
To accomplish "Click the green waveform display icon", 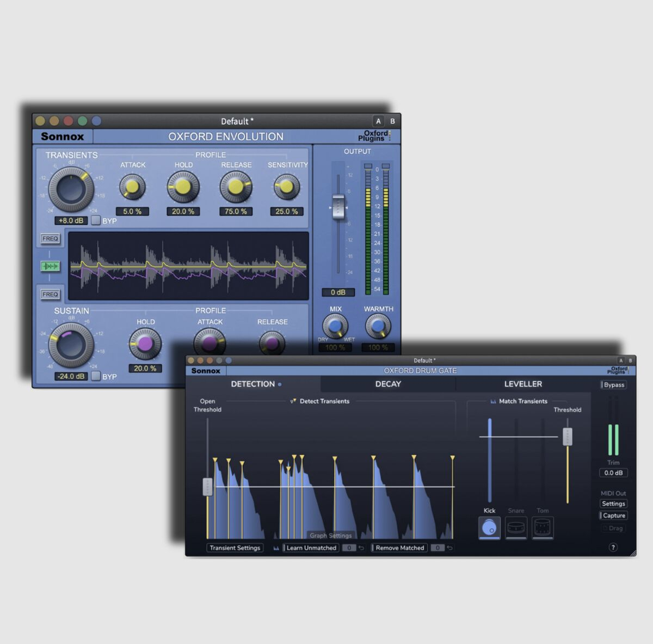I will [50, 266].
